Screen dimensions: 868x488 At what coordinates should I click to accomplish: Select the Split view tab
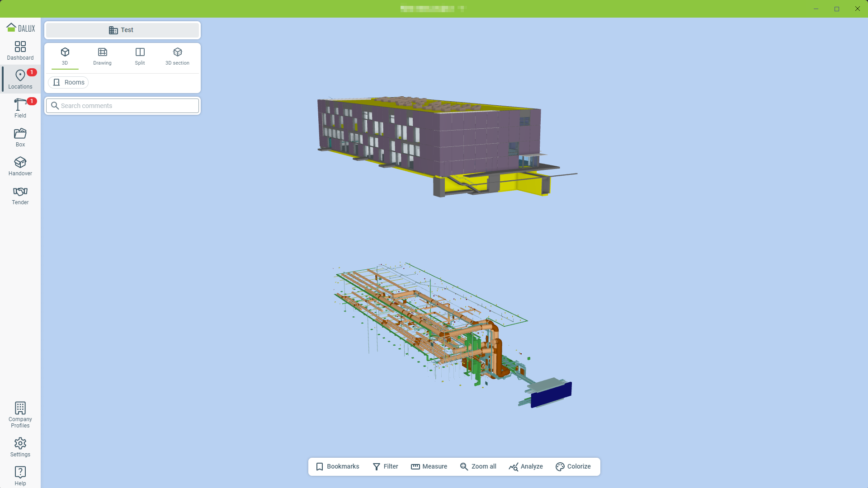point(140,56)
